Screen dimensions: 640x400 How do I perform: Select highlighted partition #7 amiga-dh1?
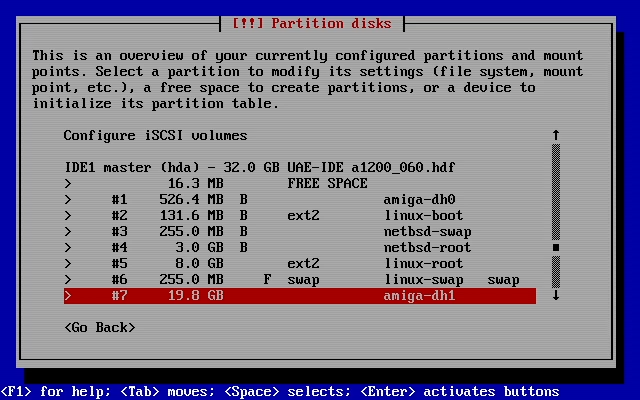(x=300, y=296)
